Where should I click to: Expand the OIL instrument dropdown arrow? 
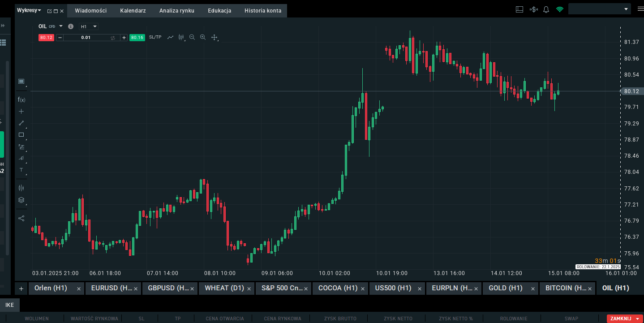pyautogui.click(x=61, y=26)
